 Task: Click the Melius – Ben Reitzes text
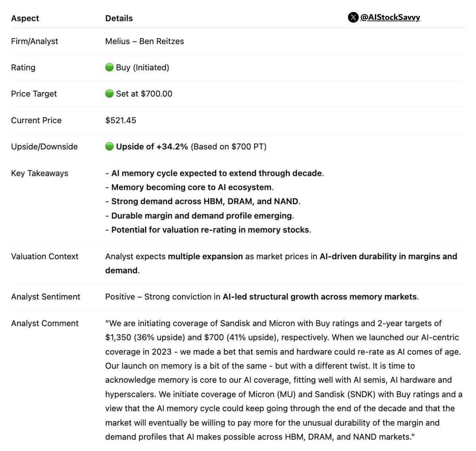(144, 41)
